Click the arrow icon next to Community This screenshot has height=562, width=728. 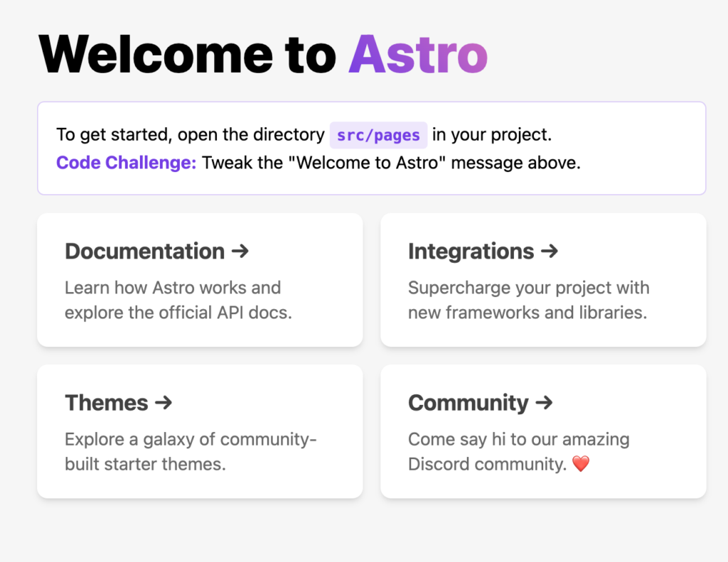pyautogui.click(x=544, y=403)
